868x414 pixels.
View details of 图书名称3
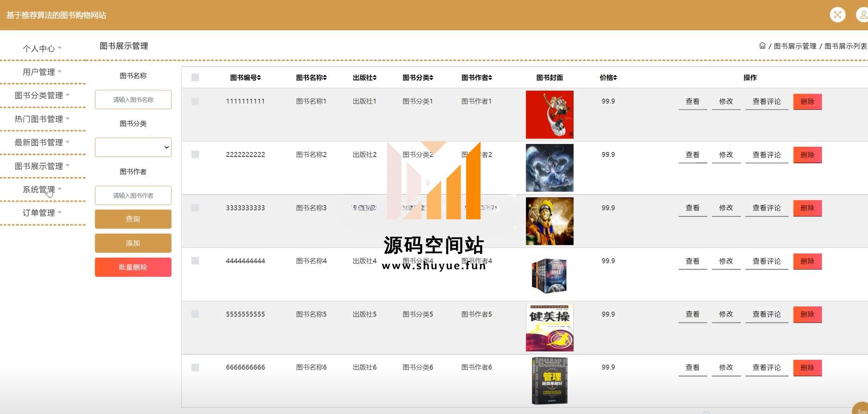(x=693, y=208)
